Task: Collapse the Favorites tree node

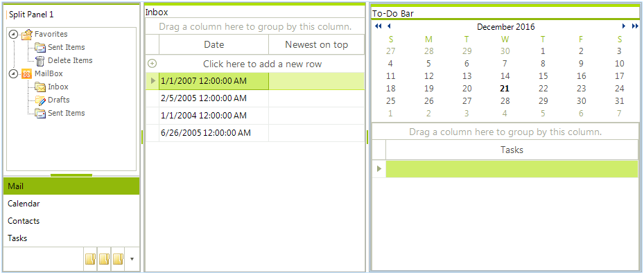Action: [14, 35]
